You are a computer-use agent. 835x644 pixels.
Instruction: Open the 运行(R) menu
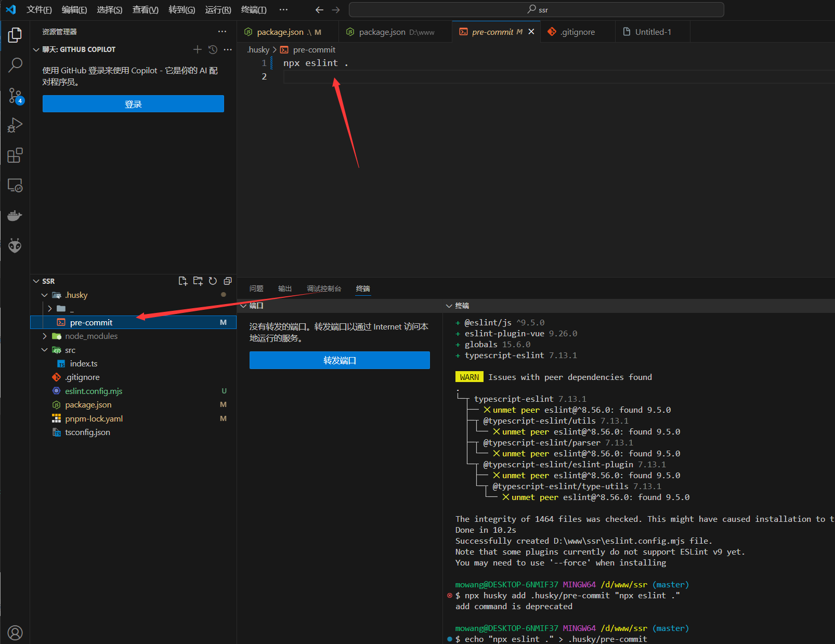pos(218,10)
